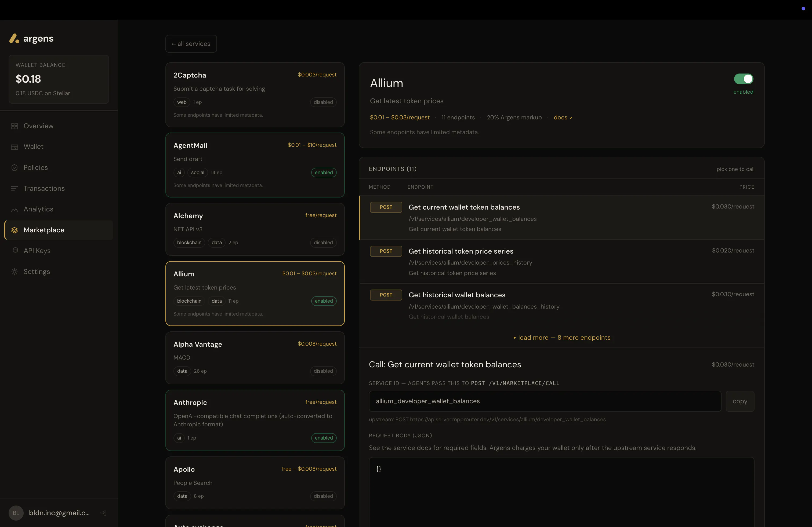Click the blue dot indicator at top right
Viewport: 812px width, 527px height.
click(803, 9)
